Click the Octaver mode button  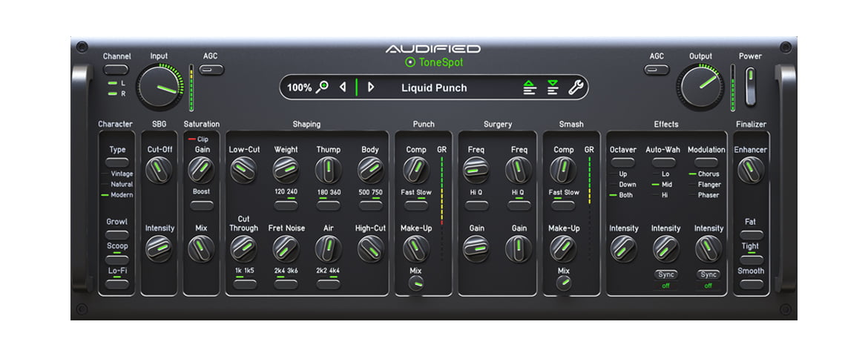tap(622, 162)
